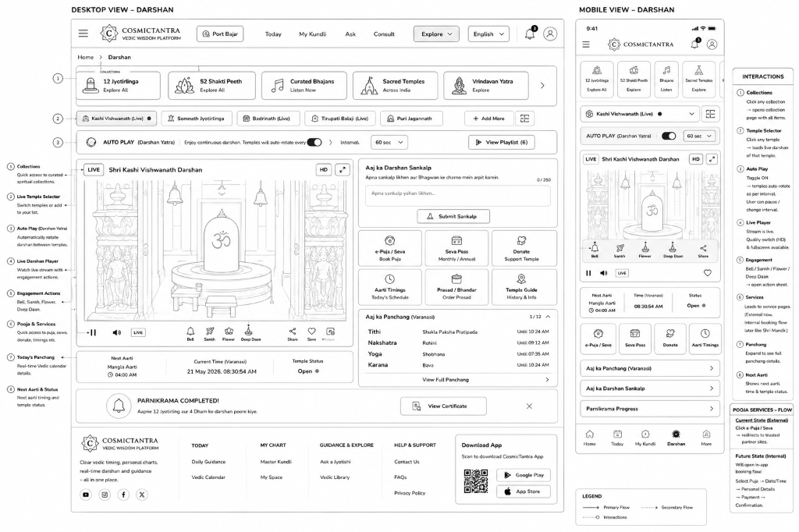The image size is (799, 532).
Task: Open Instagram link in footer
Action: click(x=105, y=495)
